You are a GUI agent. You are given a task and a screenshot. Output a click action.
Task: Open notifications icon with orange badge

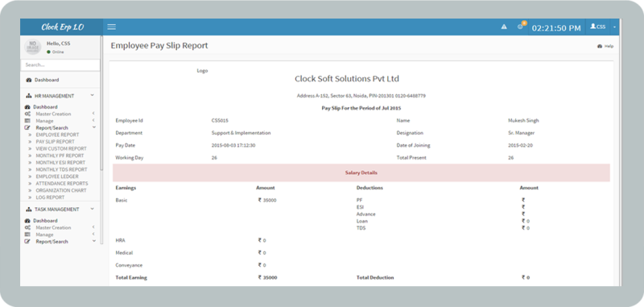click(521, 26)
